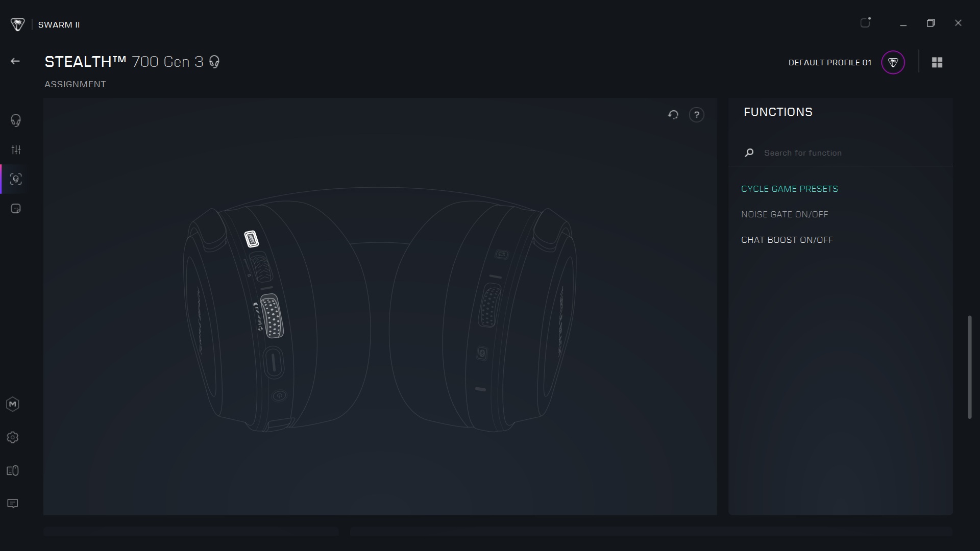The image size is (980, 551).
Task: Click the back arrow button
Action: [x=15, y=61]
